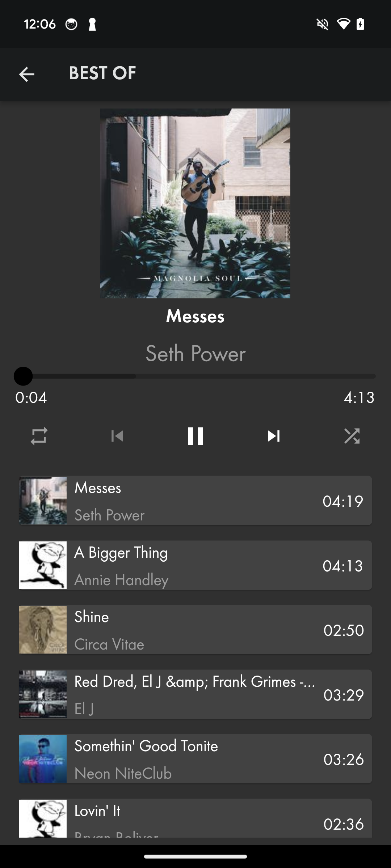This screenshot has height=868, width=391.
Task: Play Somethin' Good Tonite track
Action: tap(195, 759)
